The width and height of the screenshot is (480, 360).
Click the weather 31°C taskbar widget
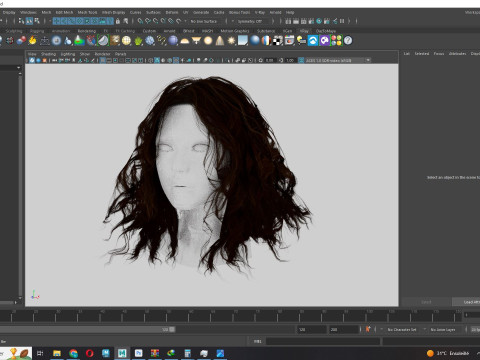[448, 353]
